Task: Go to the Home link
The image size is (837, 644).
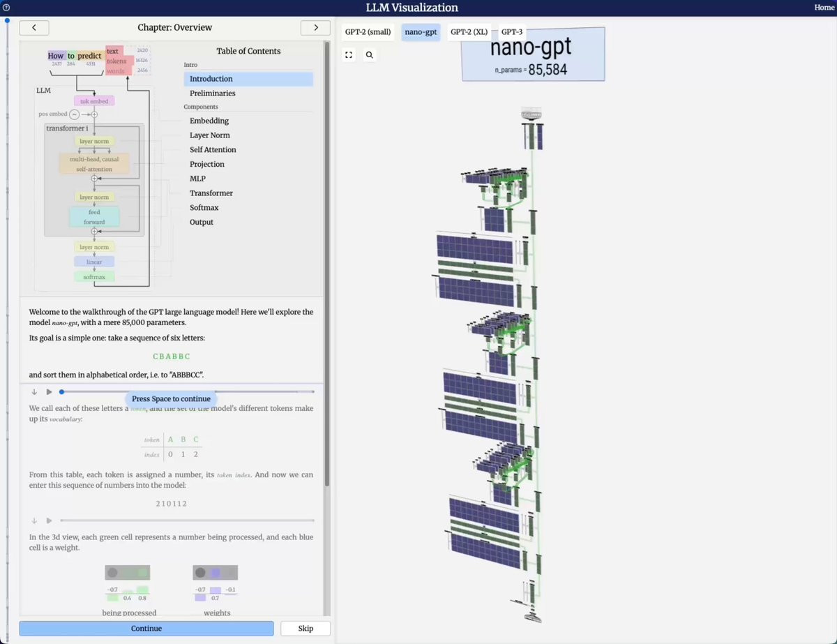Action: tap(824, 8)
